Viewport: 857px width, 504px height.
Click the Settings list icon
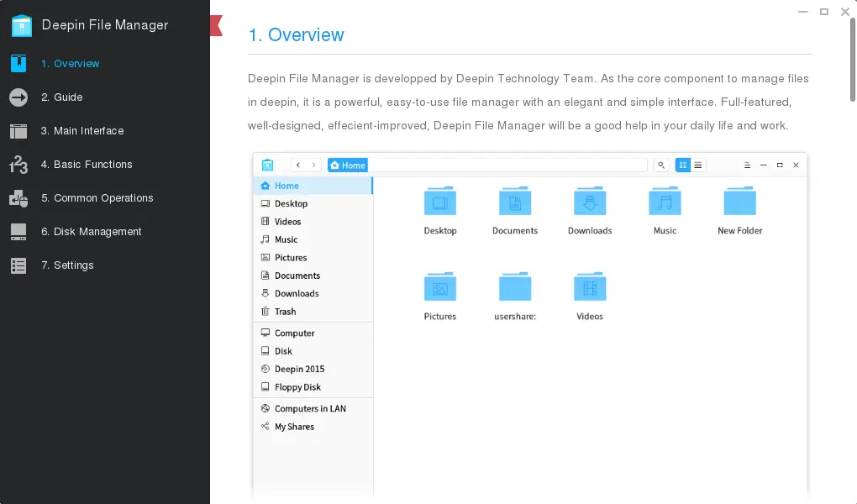[x=18, y=265]
